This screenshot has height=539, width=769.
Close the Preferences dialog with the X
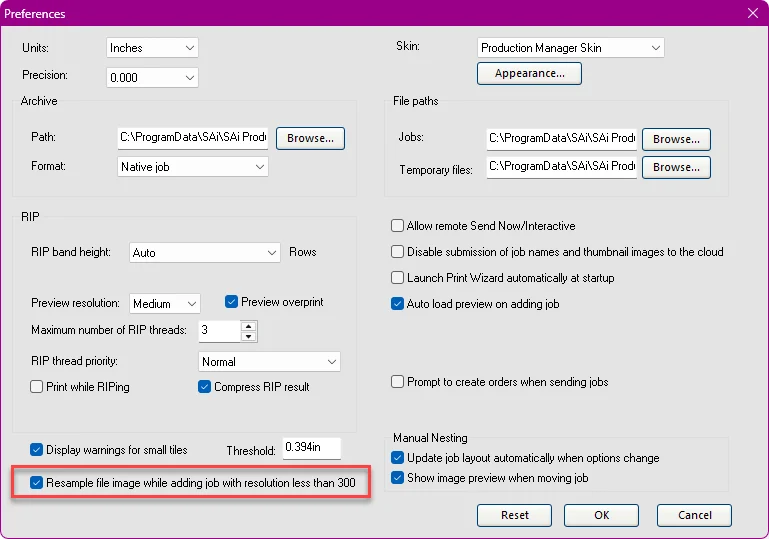pyautogui.click(x=753, y=13)
